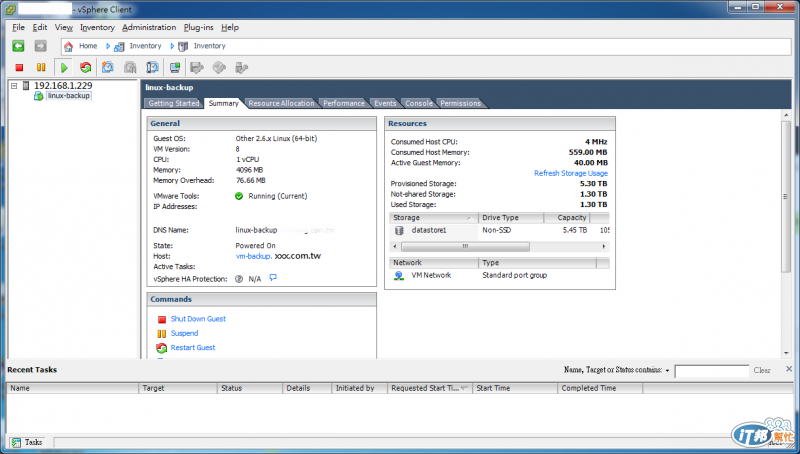Click the Restart Guest icon
Image resolution: width=800 pixels, height=454 pixels.
coord(162,348)
